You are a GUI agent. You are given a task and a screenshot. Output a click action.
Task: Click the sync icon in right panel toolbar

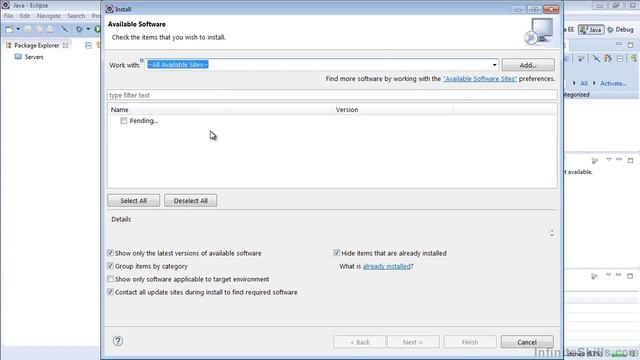(580, 59)
